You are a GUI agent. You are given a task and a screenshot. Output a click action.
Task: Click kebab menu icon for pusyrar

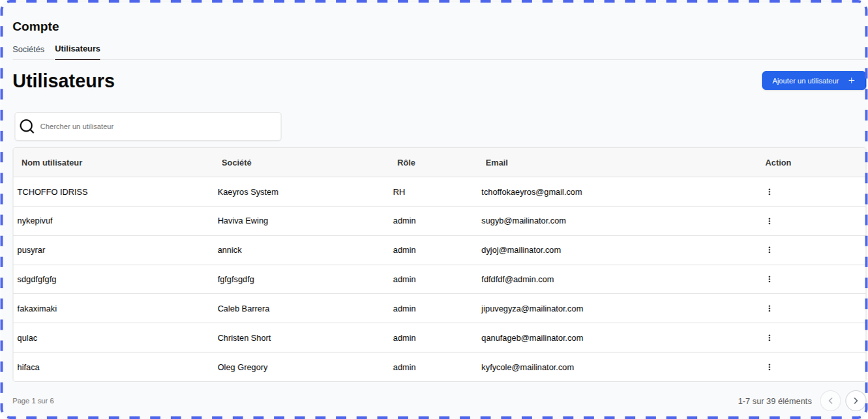click(x=769, y=250)
